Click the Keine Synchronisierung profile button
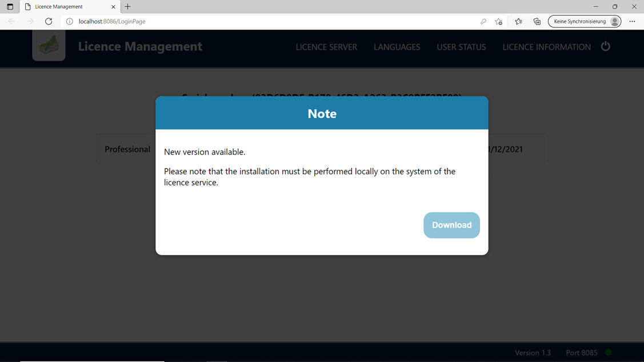The height and width of the screenshot is (362, 644). [x=585, y=22]
